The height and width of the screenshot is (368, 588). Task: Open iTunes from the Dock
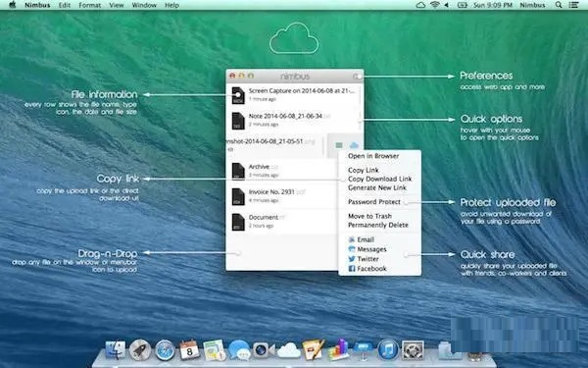coord(388,350)
